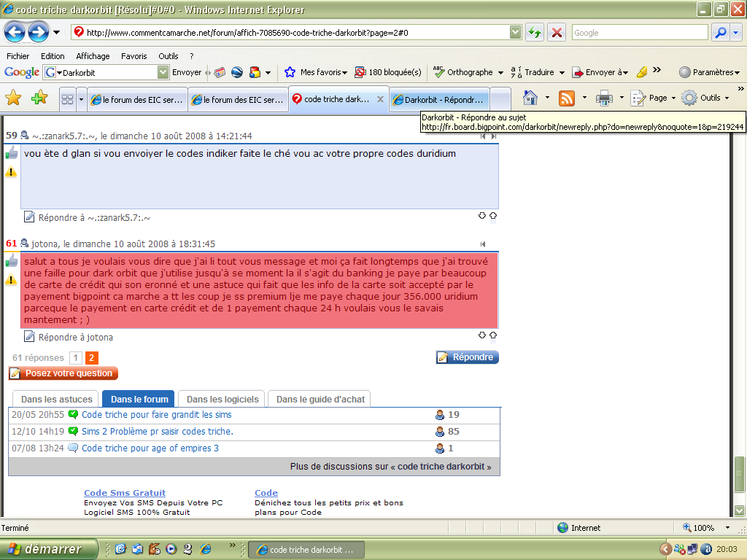The width and height of the screenshot is (747, 560).
Task: Add to Favorites with the green plus star
Action: pyautogui.click(x=39, y=98)
